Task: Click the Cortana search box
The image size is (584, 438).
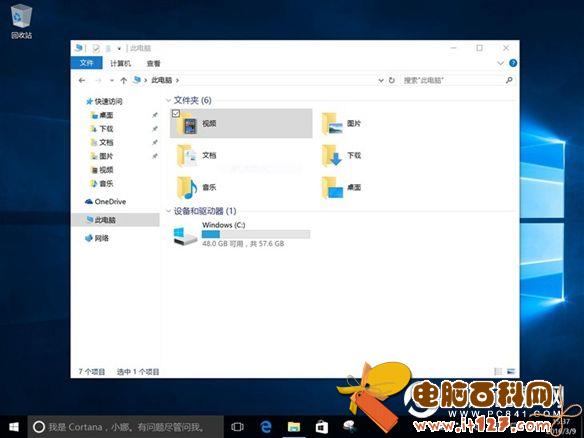Action: [126, 427]
